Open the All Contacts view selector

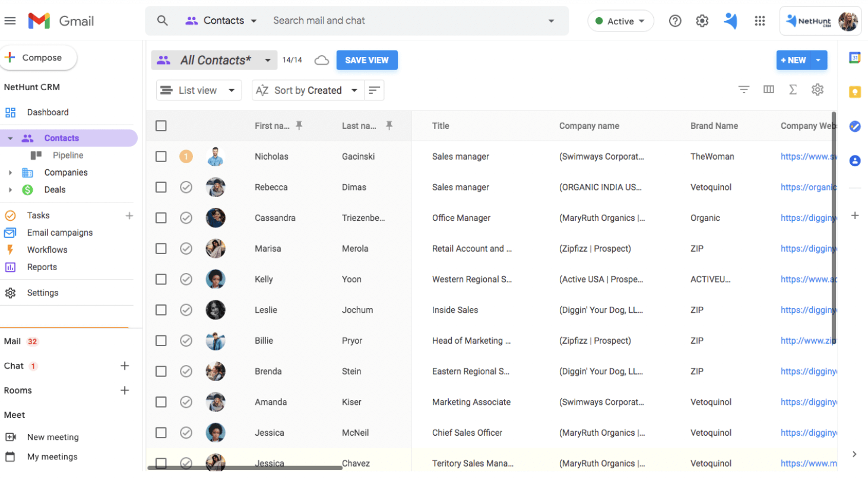click(x=214, y=59)
